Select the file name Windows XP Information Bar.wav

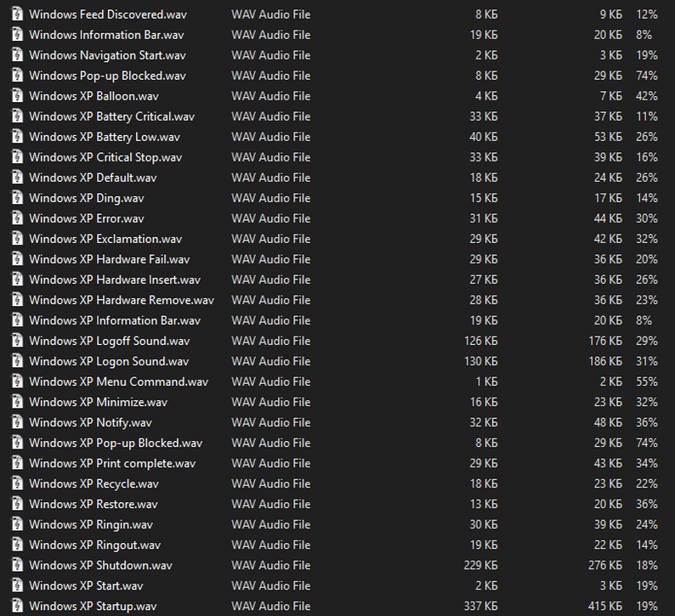coord(115,320)
